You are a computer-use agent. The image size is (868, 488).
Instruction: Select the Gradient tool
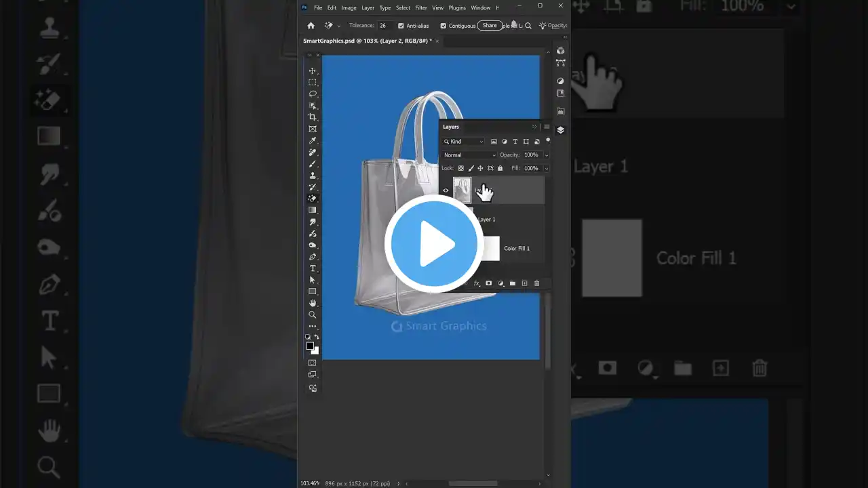point(313,210)
